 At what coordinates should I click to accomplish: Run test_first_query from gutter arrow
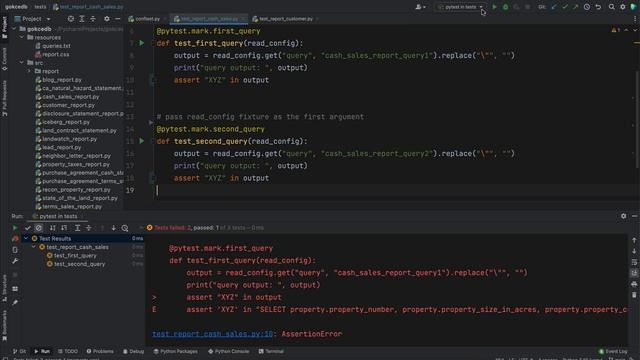[x=142, y=43]
